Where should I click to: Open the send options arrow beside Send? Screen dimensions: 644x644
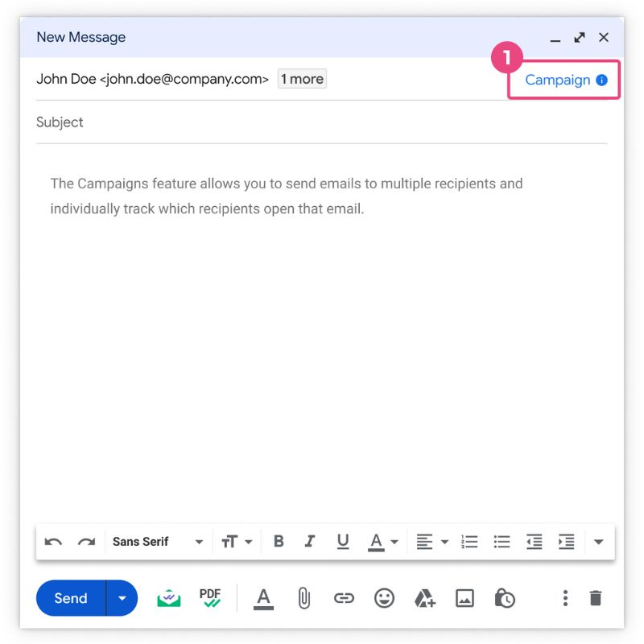[x=122, y=598]
